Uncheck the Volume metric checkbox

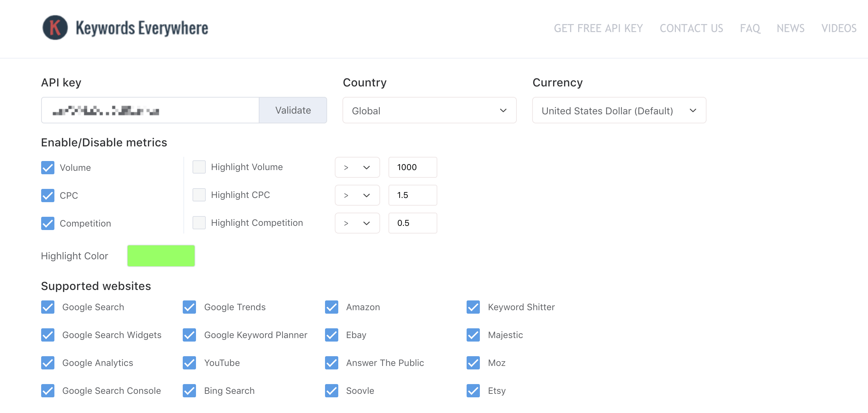tap(48, 168)
